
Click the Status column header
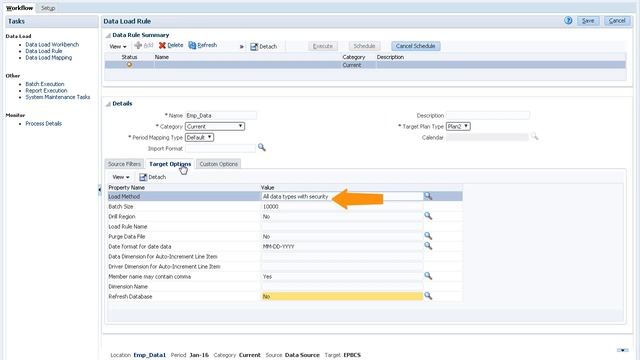pyautogui.click(x=129, y=57)
